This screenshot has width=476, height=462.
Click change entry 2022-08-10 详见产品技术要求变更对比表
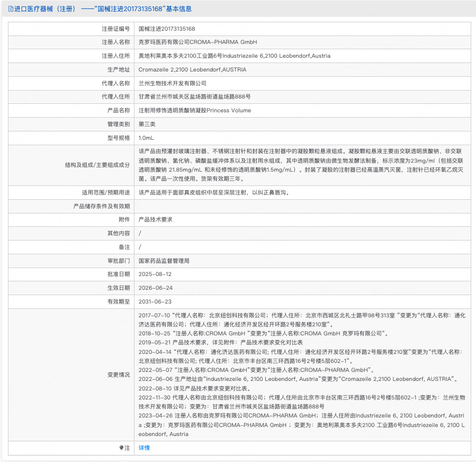click(195, 388)
